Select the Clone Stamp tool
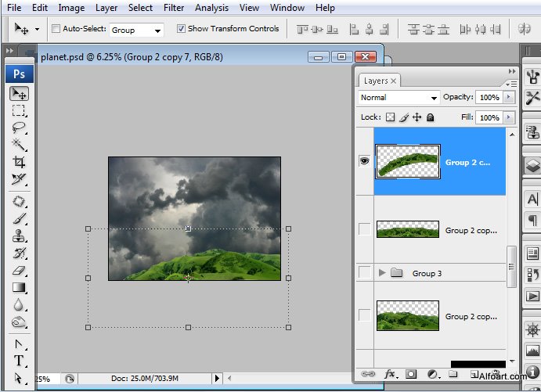 (19, 236)
